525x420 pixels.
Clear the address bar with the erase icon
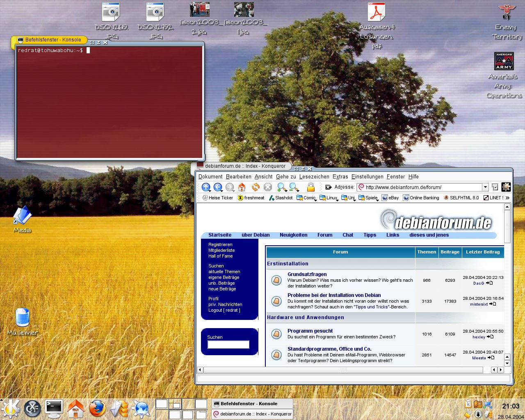click(328, 187)
